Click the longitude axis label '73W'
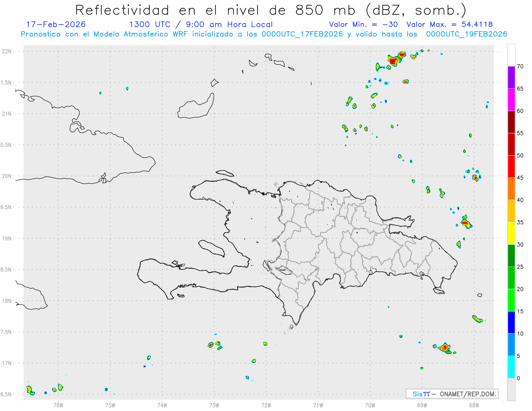Viewport: 532px width, 411px height. (x=214, y=404)
